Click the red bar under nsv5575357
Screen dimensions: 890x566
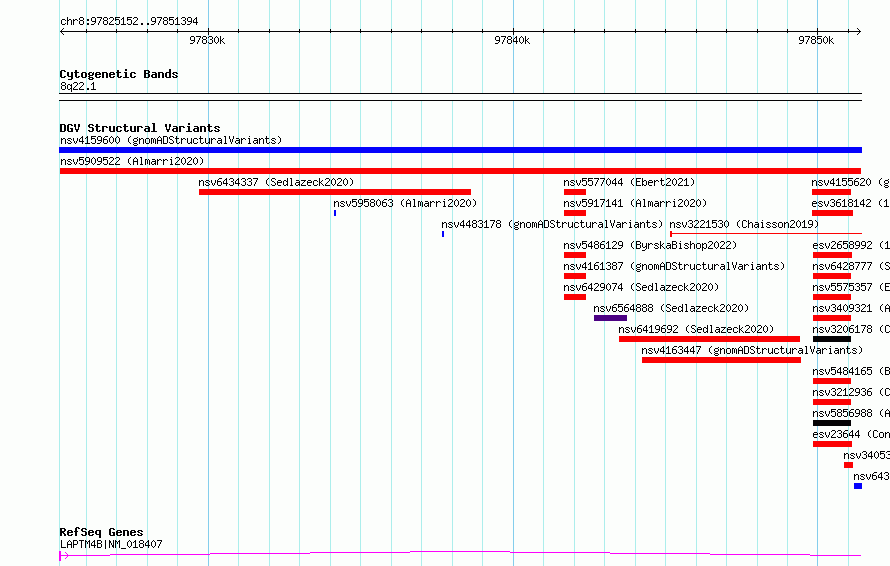point(832,297)
